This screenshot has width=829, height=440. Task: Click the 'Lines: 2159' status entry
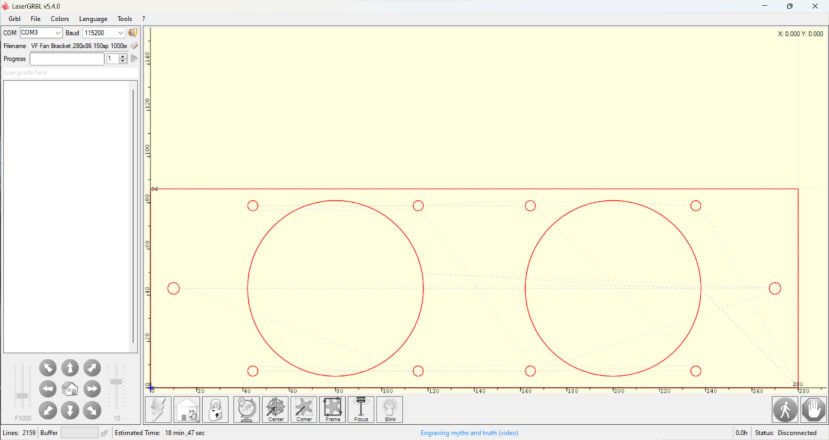[19, 433]
